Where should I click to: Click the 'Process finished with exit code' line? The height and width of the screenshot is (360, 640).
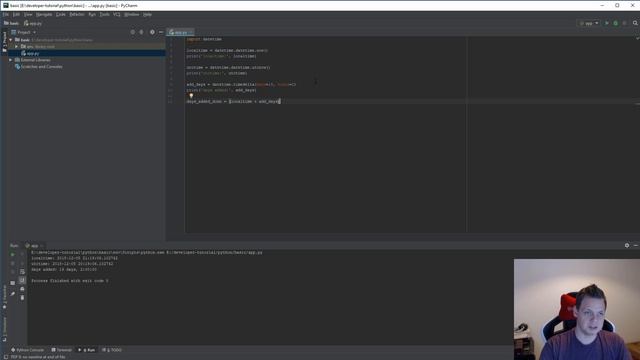(70, 281)
